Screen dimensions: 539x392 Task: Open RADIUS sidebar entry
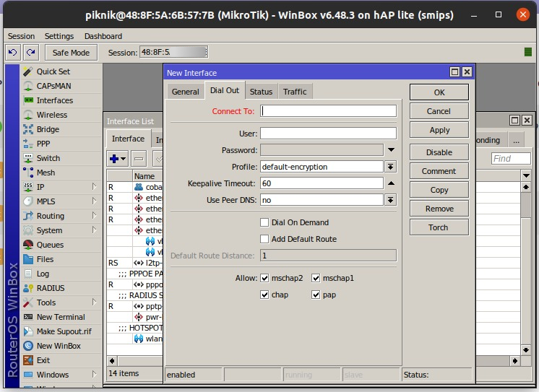(x=51, y=288)
